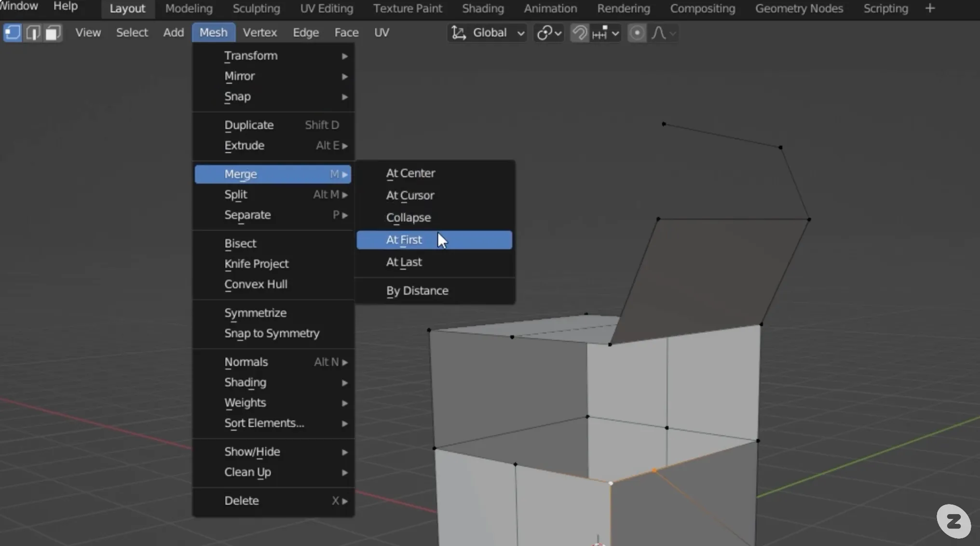
Task: Select Collapse merge option
Action: [x=408, y=217]
